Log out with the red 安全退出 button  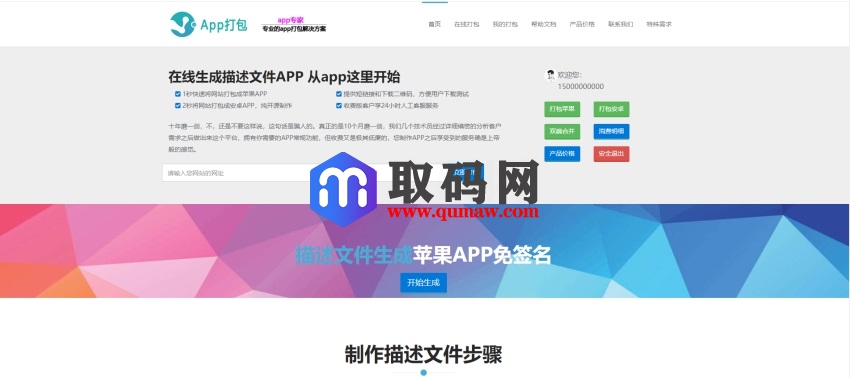[611, 153]
